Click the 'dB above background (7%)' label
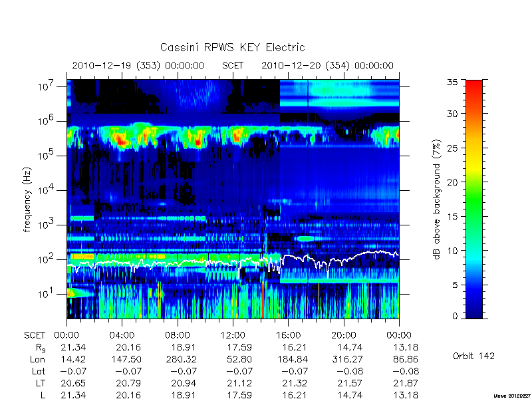Image resolution: width=532 pixels, height=399 pixels. tap(437, 200)
